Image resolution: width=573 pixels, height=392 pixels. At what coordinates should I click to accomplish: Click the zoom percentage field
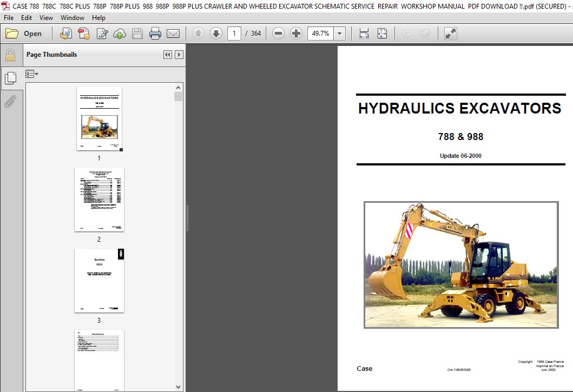click(x=320, y=34)
